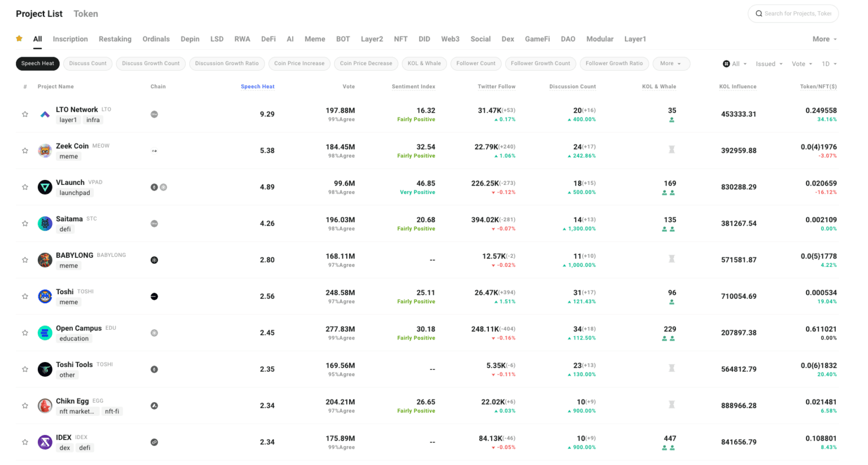
Task: Click the gold star favorites tab icon
Action: (19, 39)
